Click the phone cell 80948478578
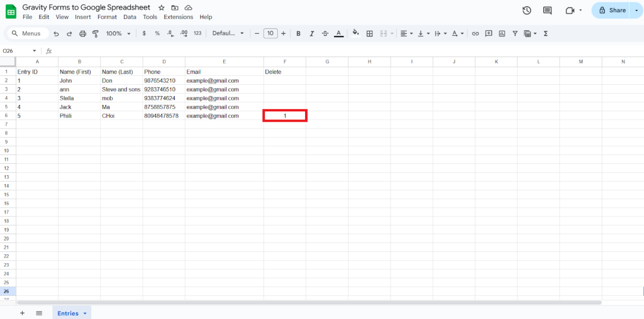Screen dimensions: 644x319 pyautogui.click(x=164, y=116)
